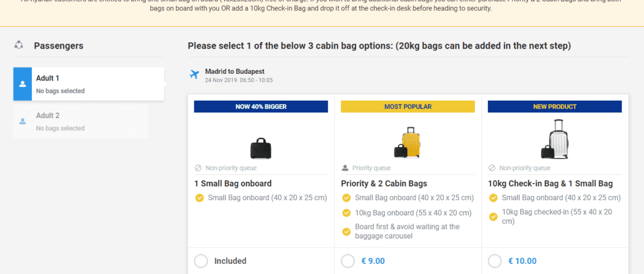Click the yellow suitcase image

pyautogui.click(x=407, y=143)
